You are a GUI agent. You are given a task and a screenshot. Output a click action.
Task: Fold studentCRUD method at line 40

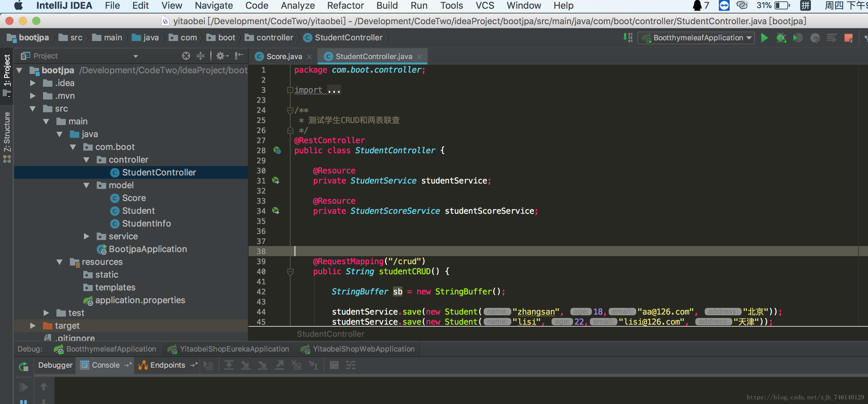[290, 272]
